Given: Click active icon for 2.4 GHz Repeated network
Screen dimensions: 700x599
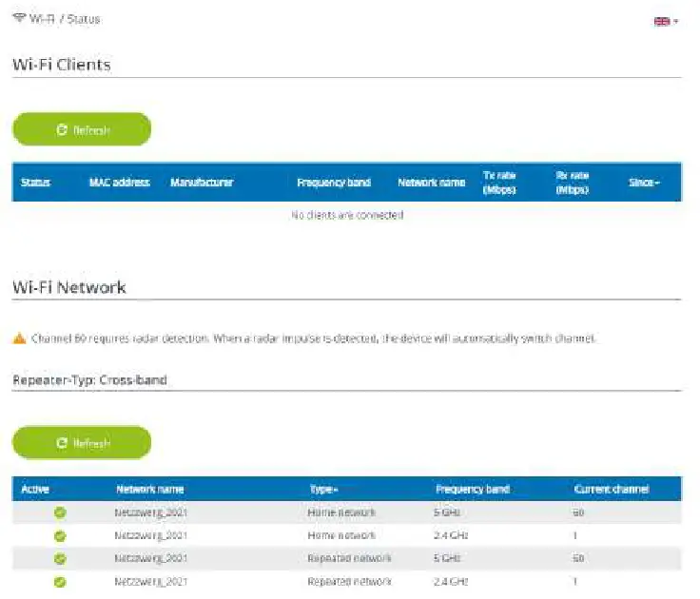Looking at the screenshot, I should click(x=60, y=582).
